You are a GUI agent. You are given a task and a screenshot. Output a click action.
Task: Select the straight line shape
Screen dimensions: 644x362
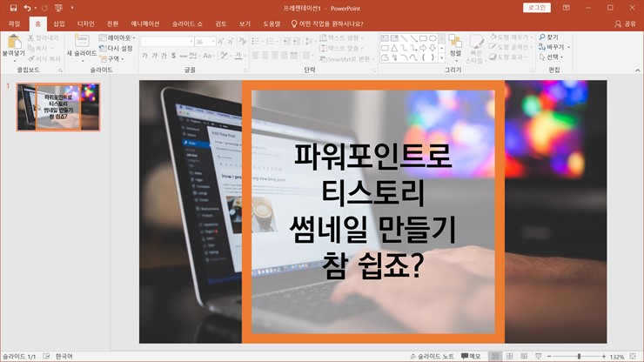coord(404,38)
